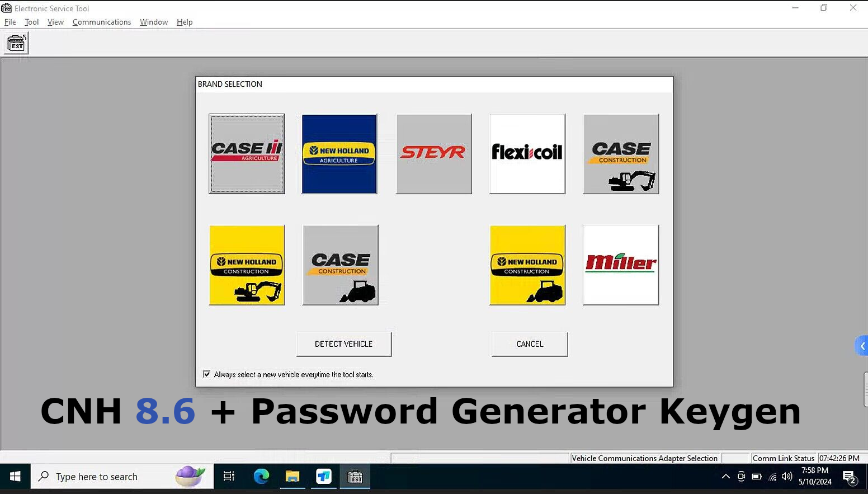The height and width of the screenshot is (494, 868).
Task: Open the Communications menu
Action: [x=101, y=22]
